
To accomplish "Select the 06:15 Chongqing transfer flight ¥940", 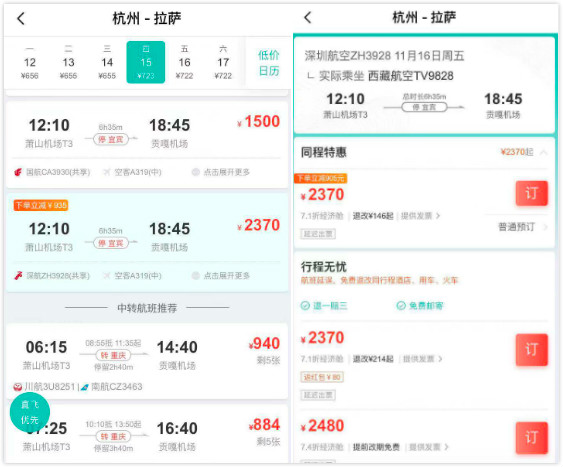I will tap(147, 361).
